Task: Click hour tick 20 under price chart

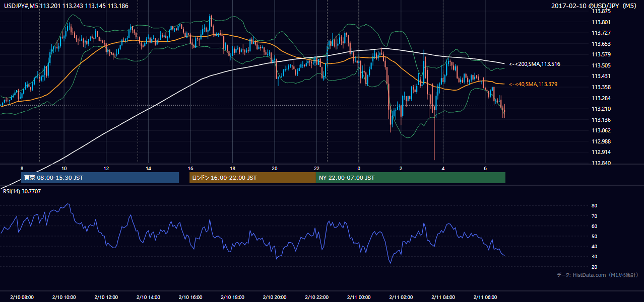Action: (x=275, y=168)
